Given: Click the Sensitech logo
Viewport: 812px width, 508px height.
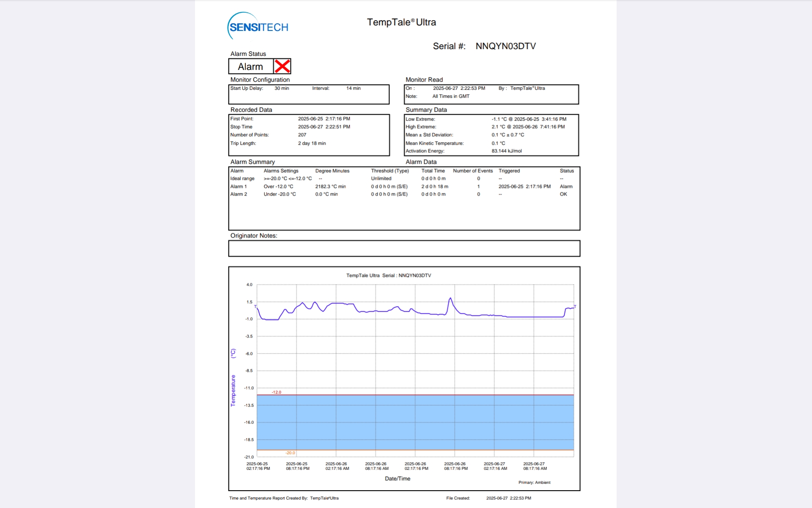Looking at the screenshot, I should click(x=258, y=26).
